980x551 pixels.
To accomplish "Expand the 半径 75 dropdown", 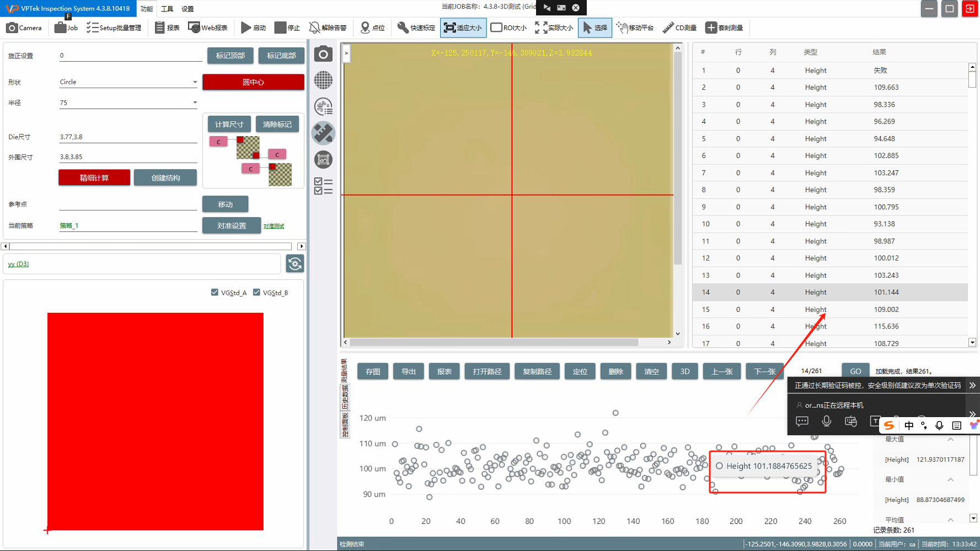I will point(195,102).
